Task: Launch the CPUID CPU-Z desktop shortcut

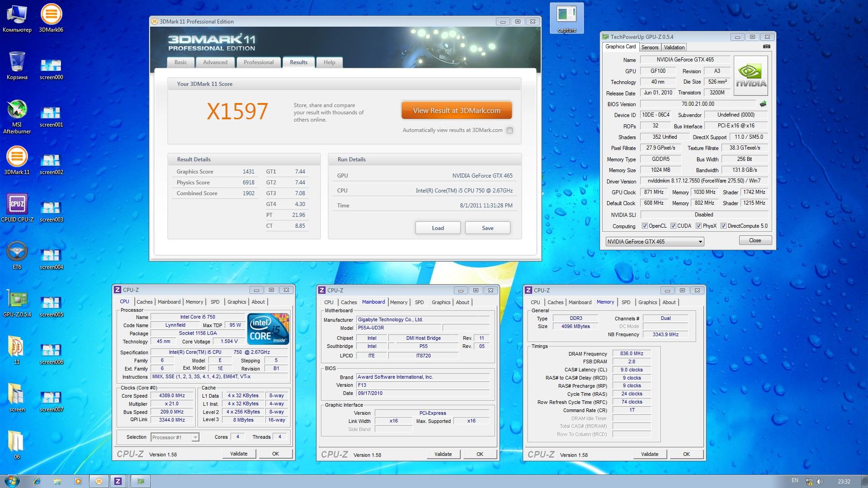Action: coord(17,208)
